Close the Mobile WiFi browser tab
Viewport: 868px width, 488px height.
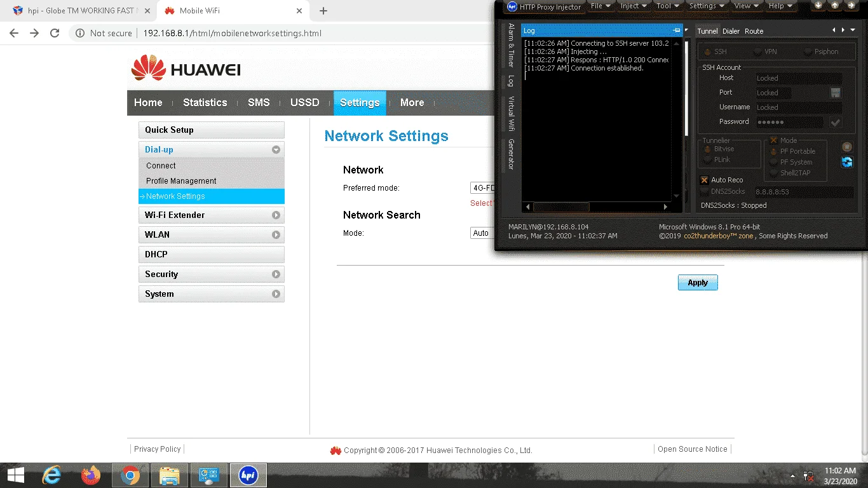298,11
